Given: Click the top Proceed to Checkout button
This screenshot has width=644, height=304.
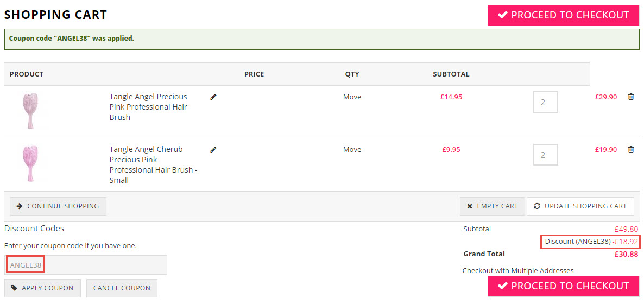Looking at the screenshot, I should (x=564, y=16).
